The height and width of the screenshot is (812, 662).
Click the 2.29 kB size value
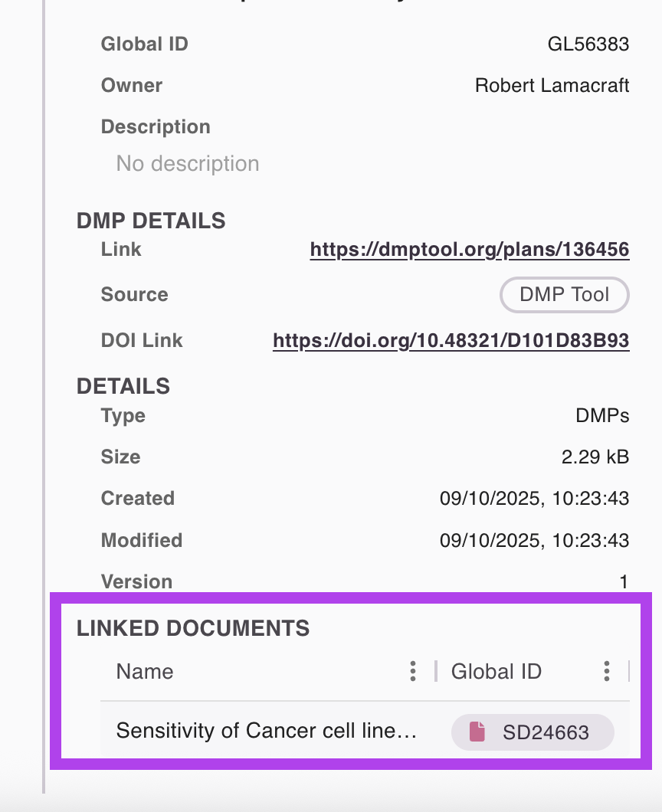(x=595, y=457)
